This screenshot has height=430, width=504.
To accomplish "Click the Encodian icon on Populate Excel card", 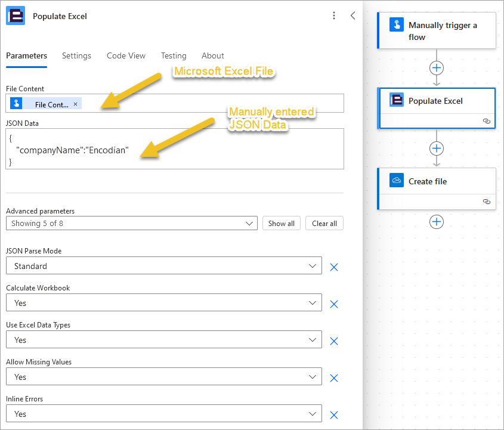I will coord(396,100).
